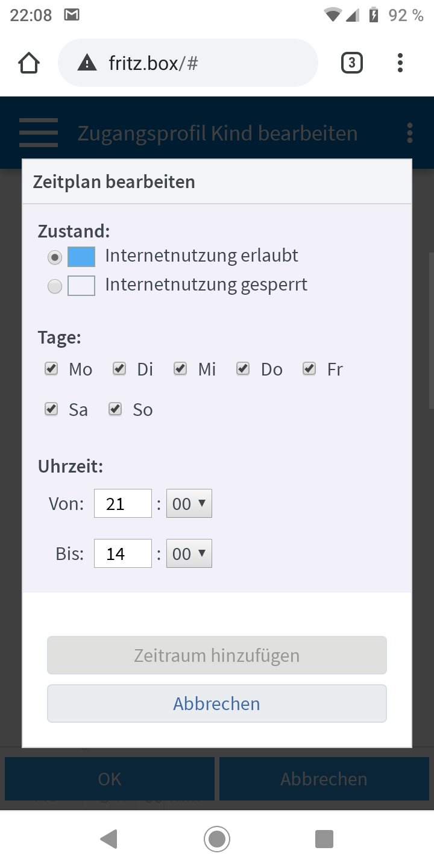Tap the fritz.box address bar

[188, 63]
